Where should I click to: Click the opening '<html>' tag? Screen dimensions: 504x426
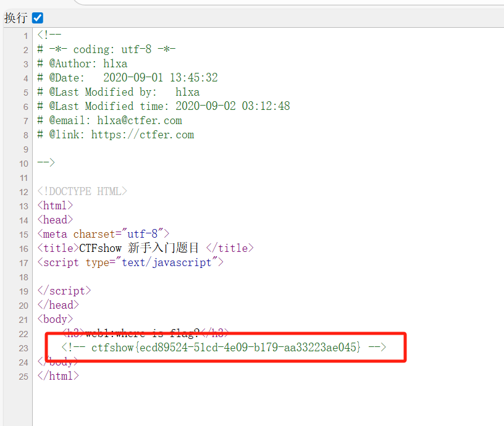56,206
